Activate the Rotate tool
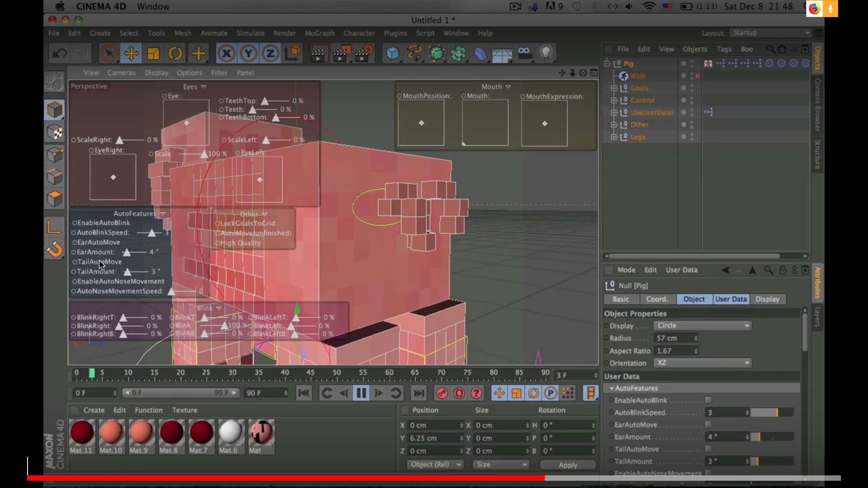868x488 pixels. (x=175, y=53)
